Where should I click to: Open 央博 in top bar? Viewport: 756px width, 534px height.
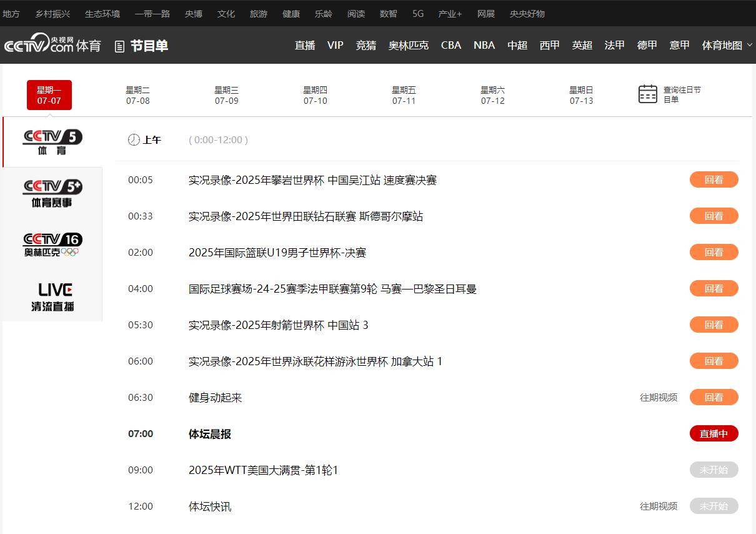194,13
